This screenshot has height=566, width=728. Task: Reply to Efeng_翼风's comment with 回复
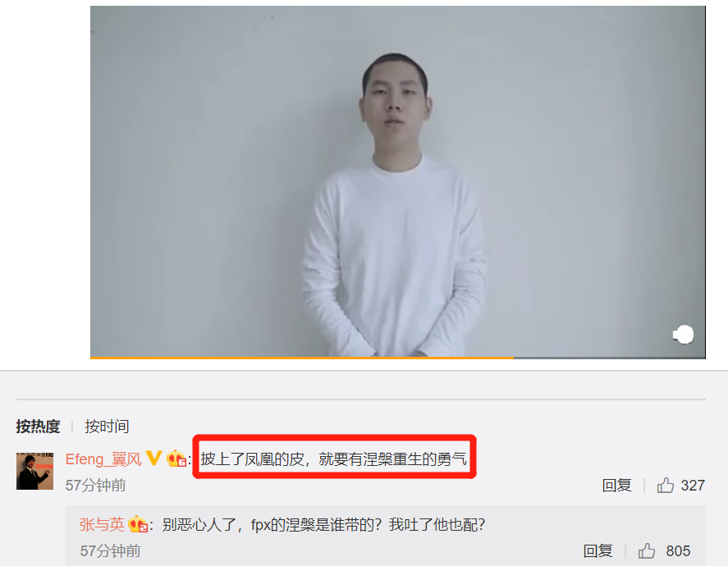(616, 486)
